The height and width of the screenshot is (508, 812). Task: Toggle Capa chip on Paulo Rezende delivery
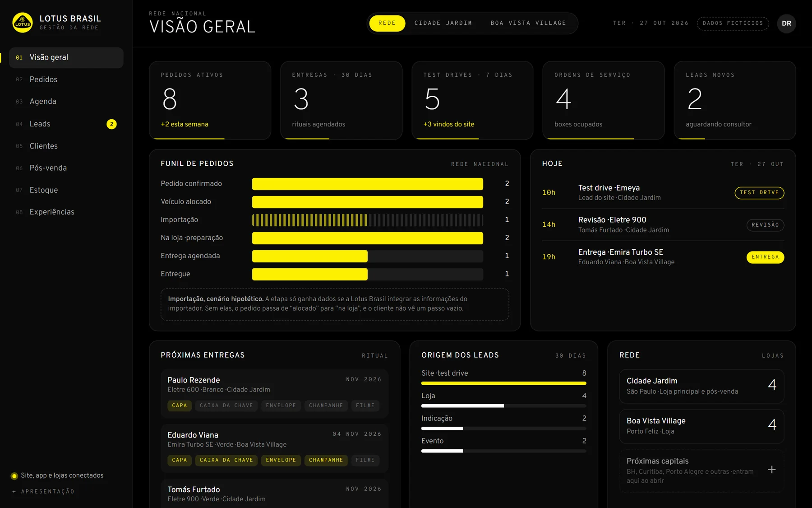click(x=180, y=405)
